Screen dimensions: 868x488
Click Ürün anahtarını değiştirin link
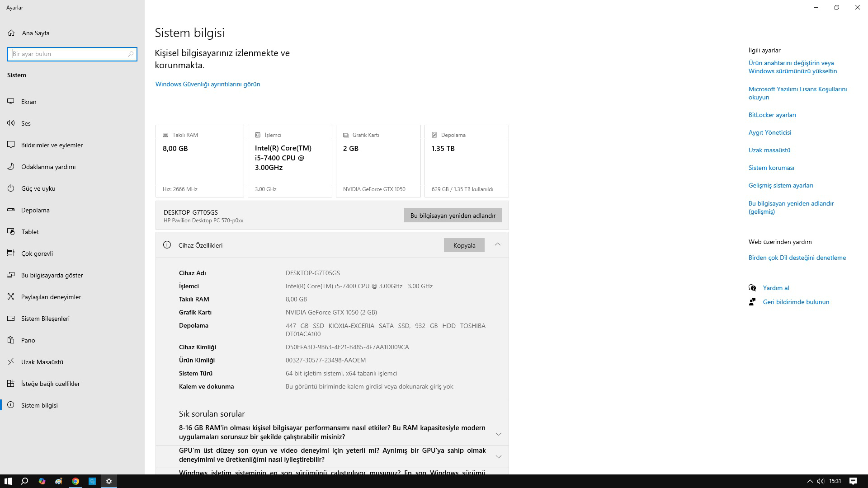[x=792, y=67]
